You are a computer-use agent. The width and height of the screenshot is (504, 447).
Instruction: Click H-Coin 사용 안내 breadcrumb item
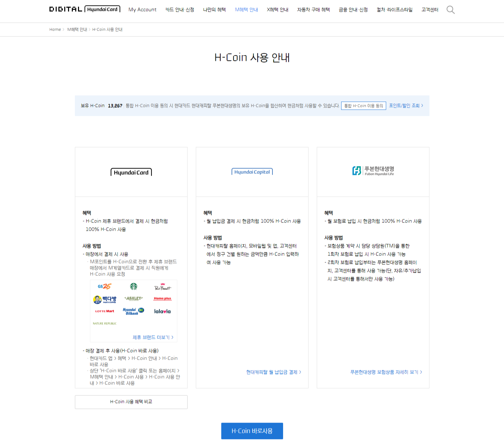[x=107, y=30]
